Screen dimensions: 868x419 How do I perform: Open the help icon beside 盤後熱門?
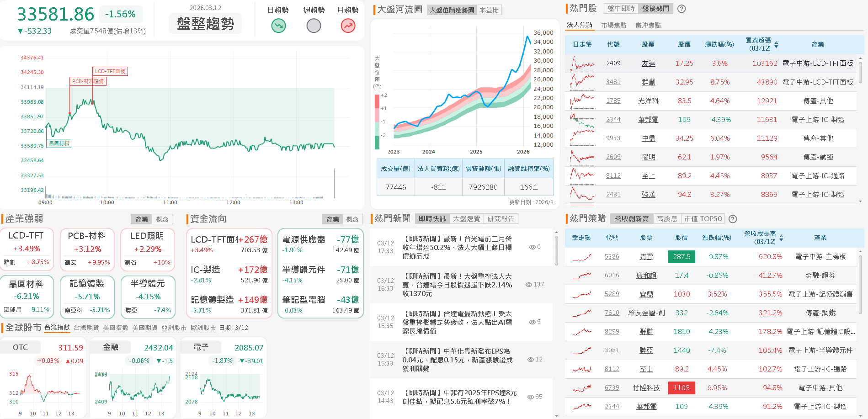[x=681, y=9]
